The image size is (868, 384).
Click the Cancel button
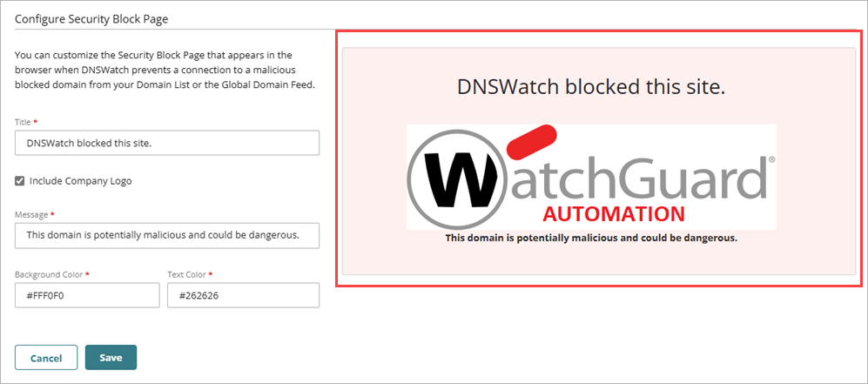tap(46, 357)
